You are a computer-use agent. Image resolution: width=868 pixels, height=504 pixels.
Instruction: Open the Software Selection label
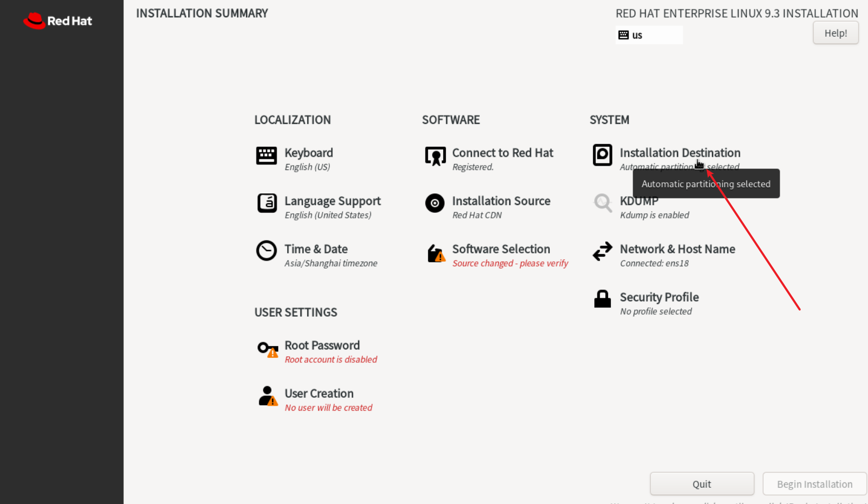click(x=501, y=249)
